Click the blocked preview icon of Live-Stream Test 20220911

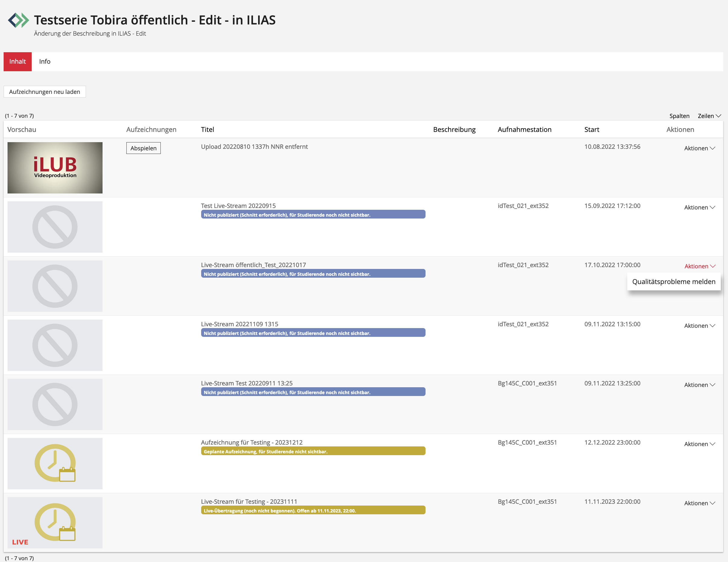55,404
